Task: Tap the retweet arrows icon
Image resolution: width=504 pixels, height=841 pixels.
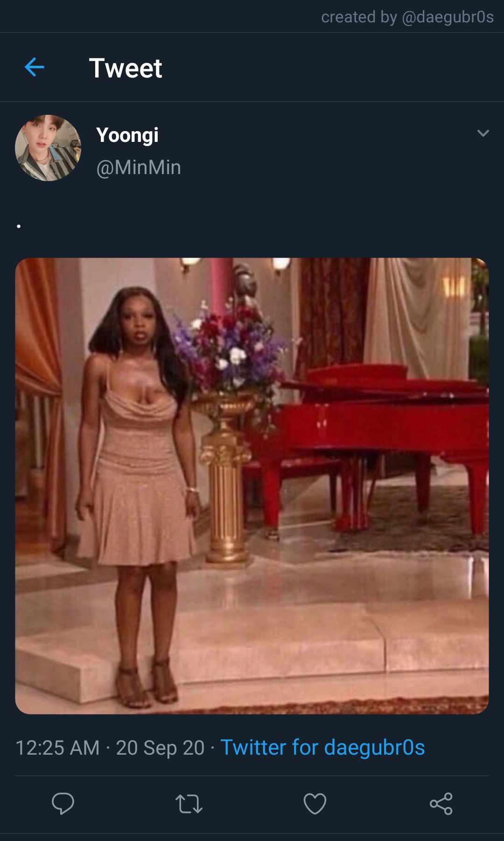Action: tap(189, 804)
